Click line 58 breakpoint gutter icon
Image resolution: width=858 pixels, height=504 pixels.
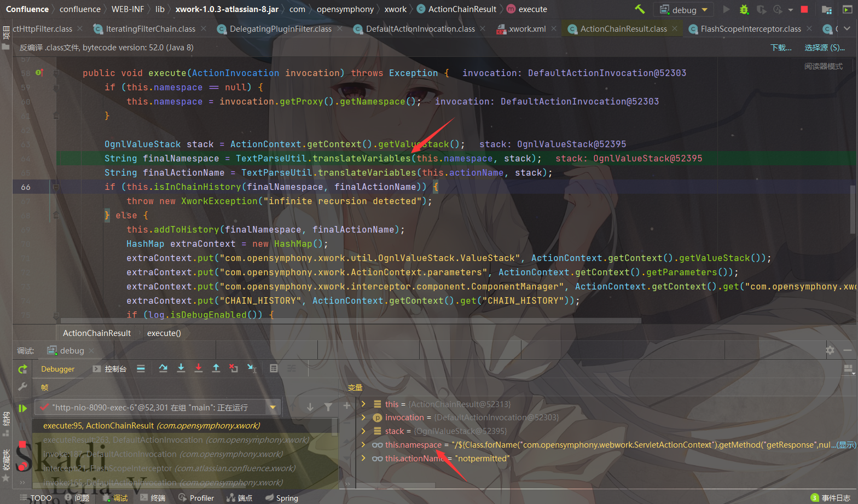pos(39,73)
